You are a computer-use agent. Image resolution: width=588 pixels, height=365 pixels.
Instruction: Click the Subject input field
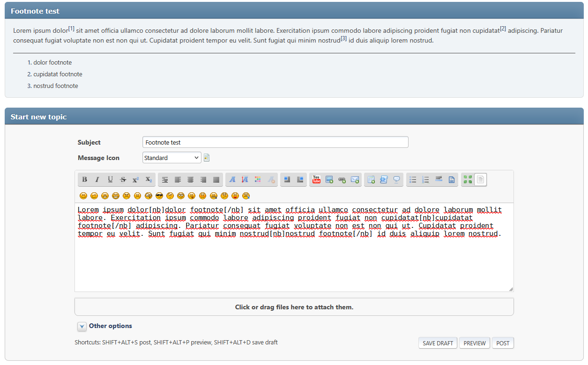tap(275, 142)
